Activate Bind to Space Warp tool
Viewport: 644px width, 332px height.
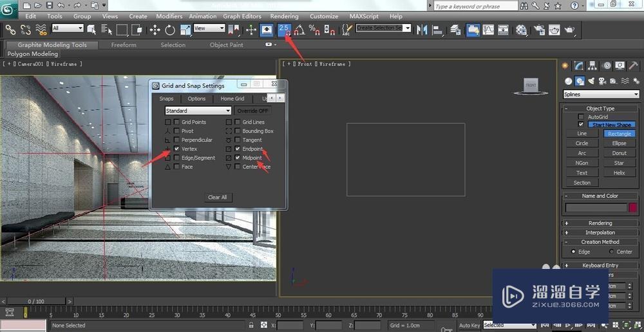(41, 30)
